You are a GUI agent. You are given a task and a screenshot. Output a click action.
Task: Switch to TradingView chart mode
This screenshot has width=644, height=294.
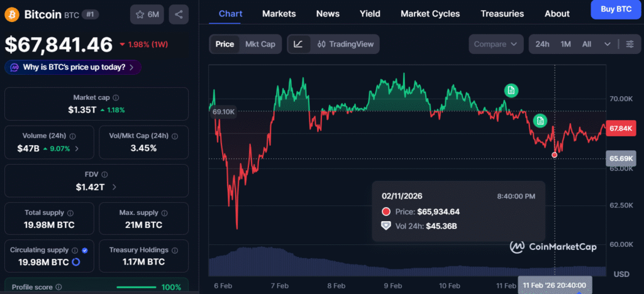[345, 44]
